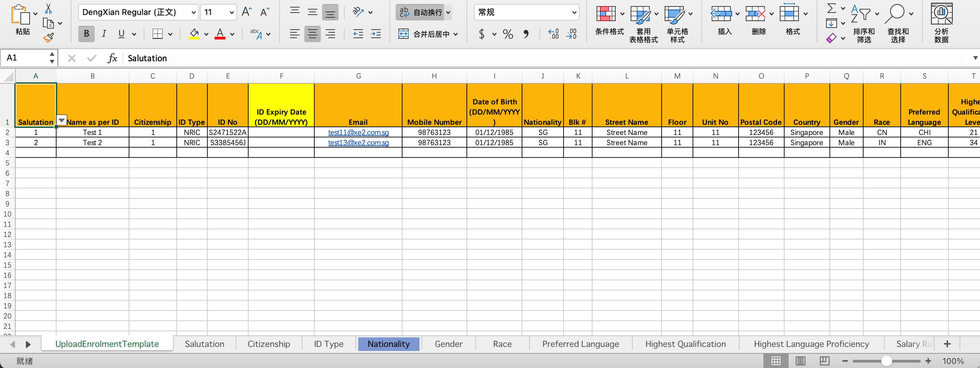980x368 pixels.
Task: Click Clear eraser icon
Action: click(831, 38)
